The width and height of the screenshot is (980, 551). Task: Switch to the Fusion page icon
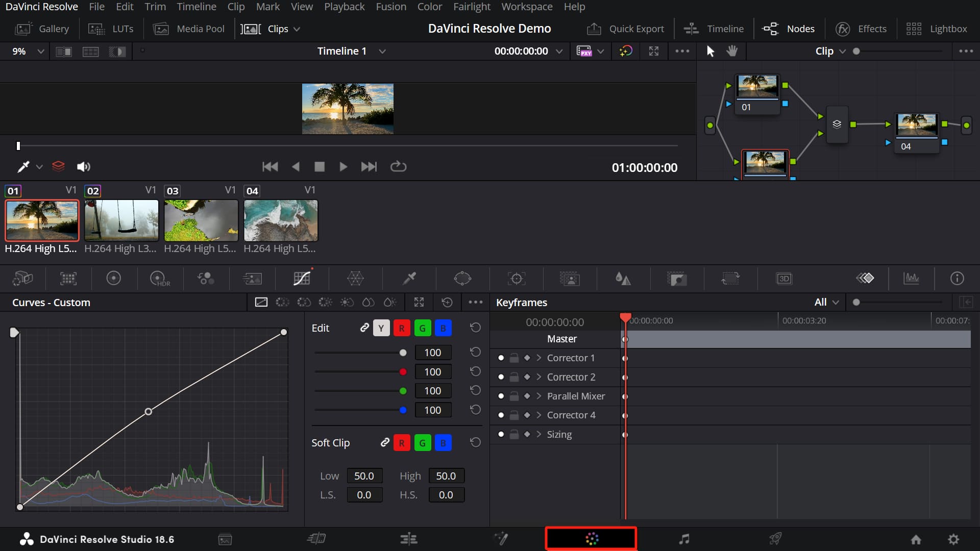pos(501,539)
